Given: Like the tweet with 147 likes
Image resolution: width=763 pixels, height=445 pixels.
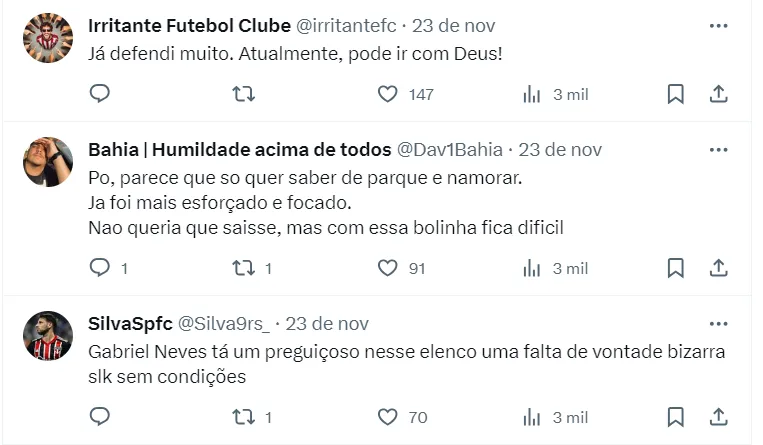Looking at the screenshot, I should tap(388, 94).
